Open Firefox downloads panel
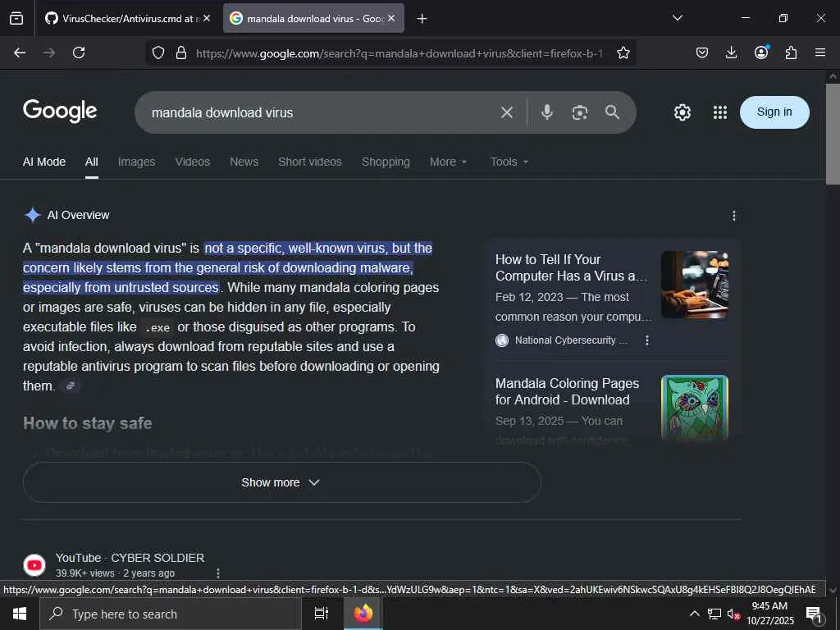Viewport: 840px width, 630px height. (x=731, y=52)
